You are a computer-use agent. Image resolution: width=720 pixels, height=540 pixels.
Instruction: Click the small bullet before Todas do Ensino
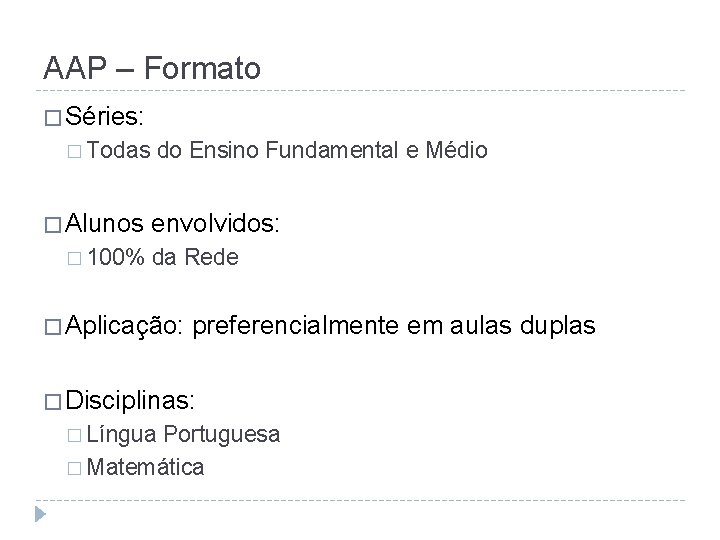(x=74, y=152)
